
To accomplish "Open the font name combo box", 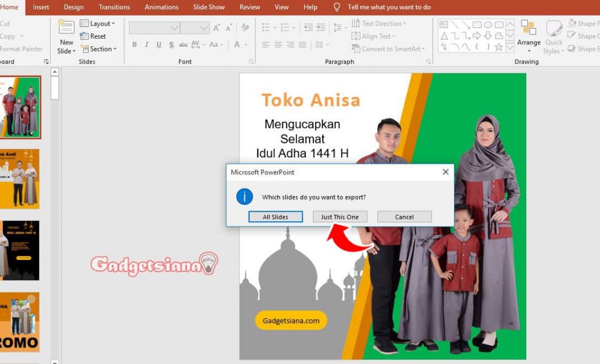I will (x=154, y=28).
